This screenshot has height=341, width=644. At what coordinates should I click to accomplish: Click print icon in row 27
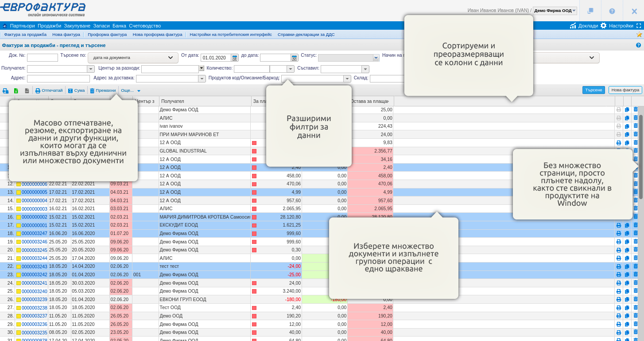[618, 308]
